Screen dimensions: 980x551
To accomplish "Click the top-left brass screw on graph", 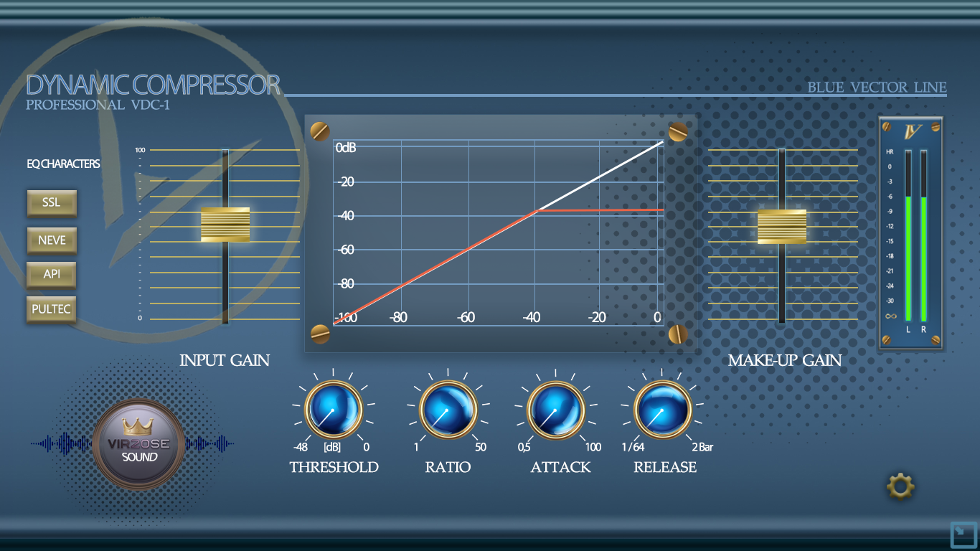I will click(x=320, y=131).
